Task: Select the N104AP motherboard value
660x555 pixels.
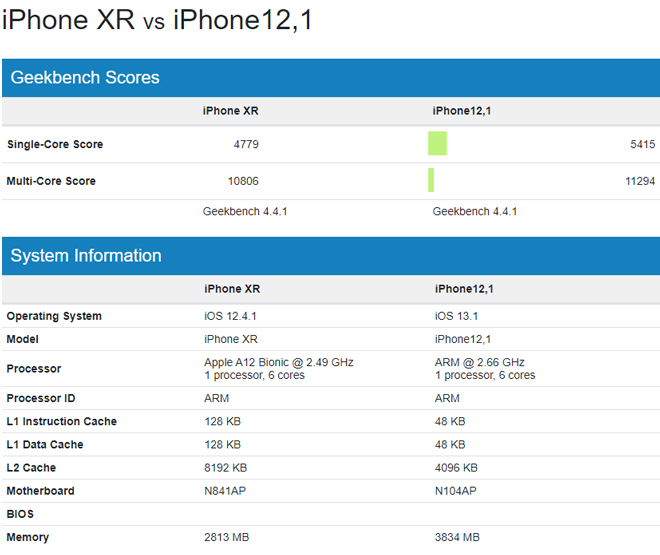Action: (x=456, y=491)
